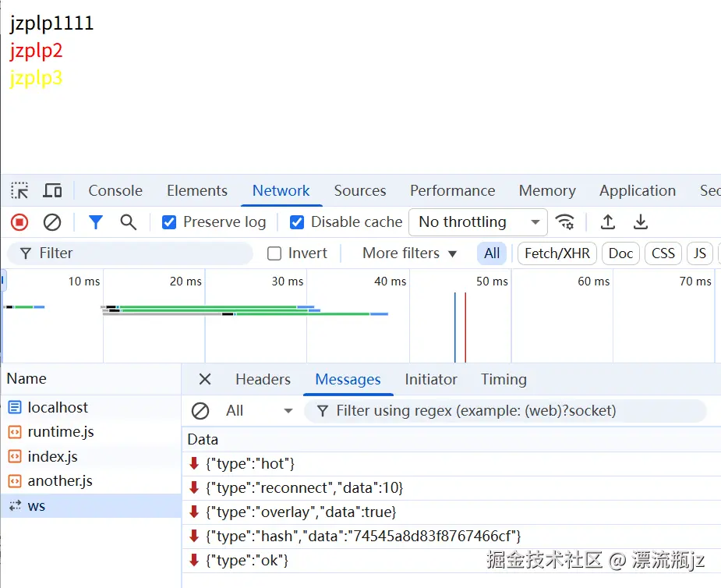Clear all WebSocket messages
The height and width of the screenshot is (588, 721).
click(200, 411)
